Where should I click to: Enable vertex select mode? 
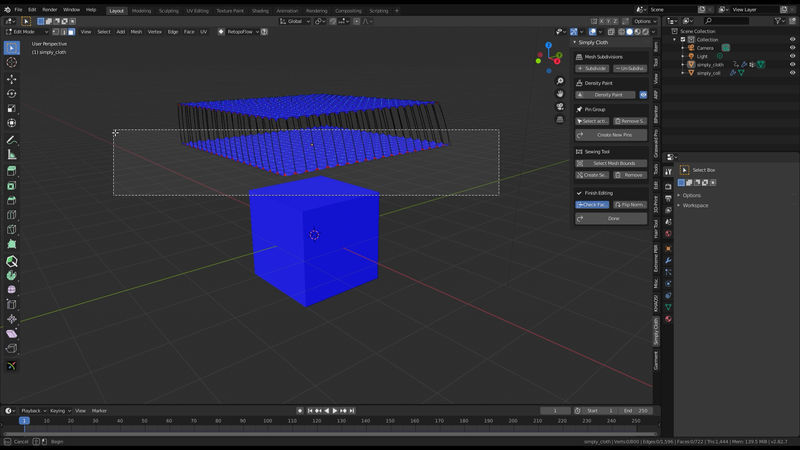pos(56,32)
